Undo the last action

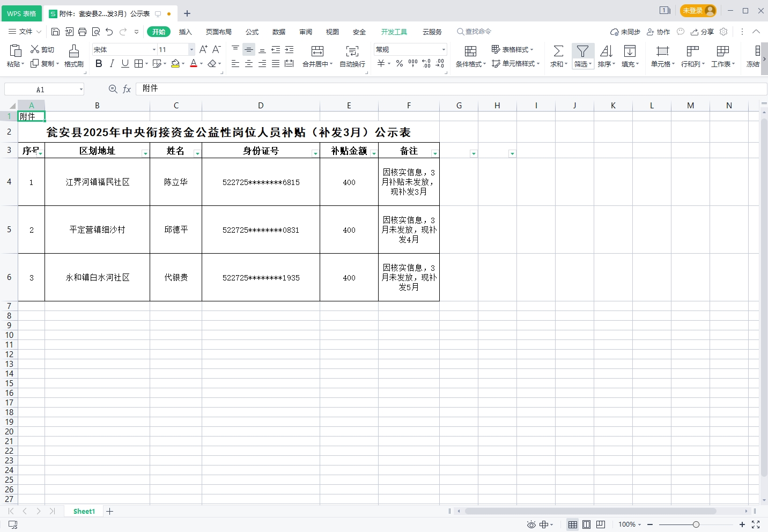[x=109, y=32]
